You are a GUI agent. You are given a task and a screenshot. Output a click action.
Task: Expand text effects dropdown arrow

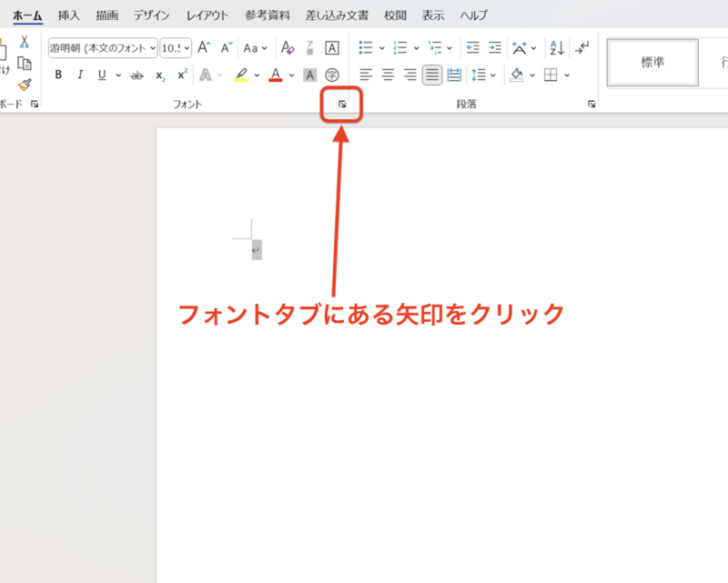[x=220, y=75]
